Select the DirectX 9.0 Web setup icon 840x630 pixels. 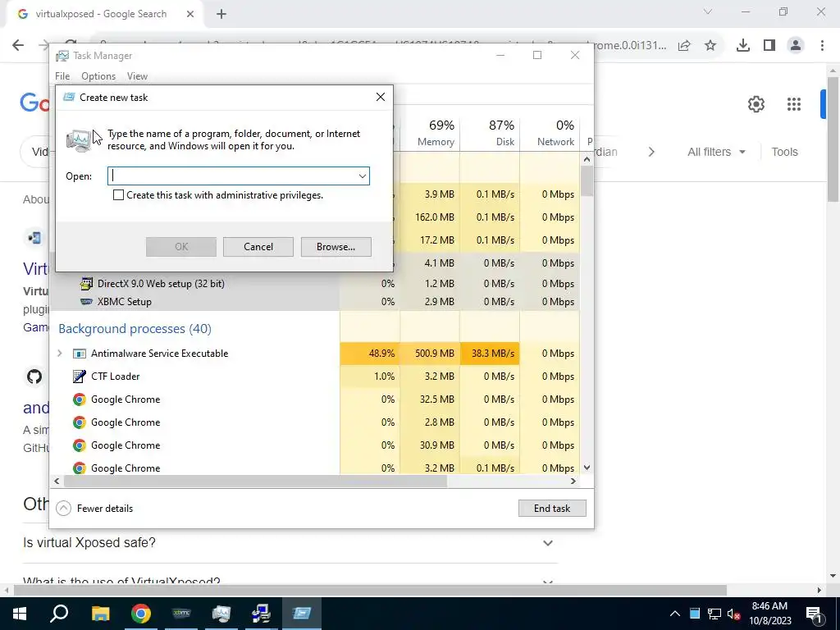tap(86, 283)
